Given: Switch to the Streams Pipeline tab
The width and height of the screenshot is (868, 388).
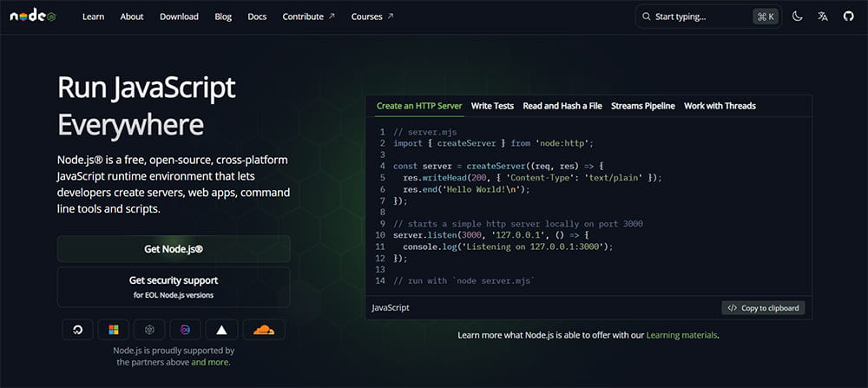Looking at the screenshot, I should (x=642, y=106).
